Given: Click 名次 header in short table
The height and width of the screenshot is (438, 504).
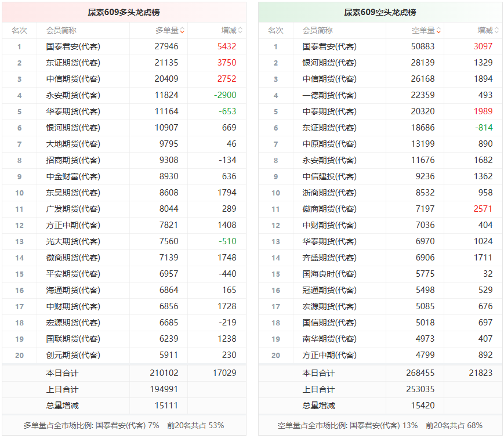Looking at the screenshot, I should [x=275, y=31].
